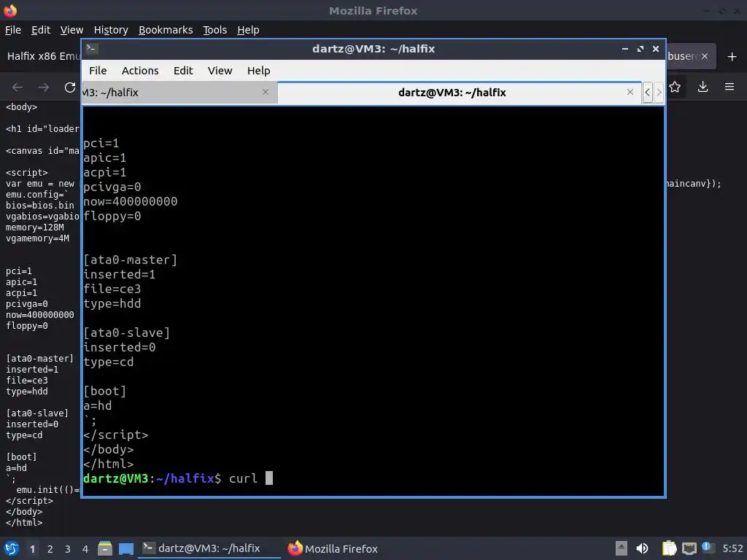Click memory=128M text in Firefox page
Image resolution: width=747 pixels, height=560 pixels.
pyautogui.click(x=35, y=227)
